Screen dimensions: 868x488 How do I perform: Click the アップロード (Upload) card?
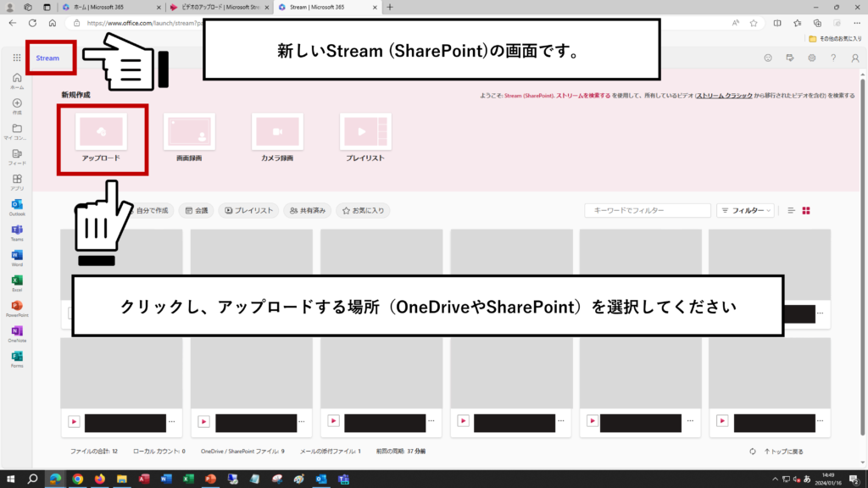(x=102, y=138)
